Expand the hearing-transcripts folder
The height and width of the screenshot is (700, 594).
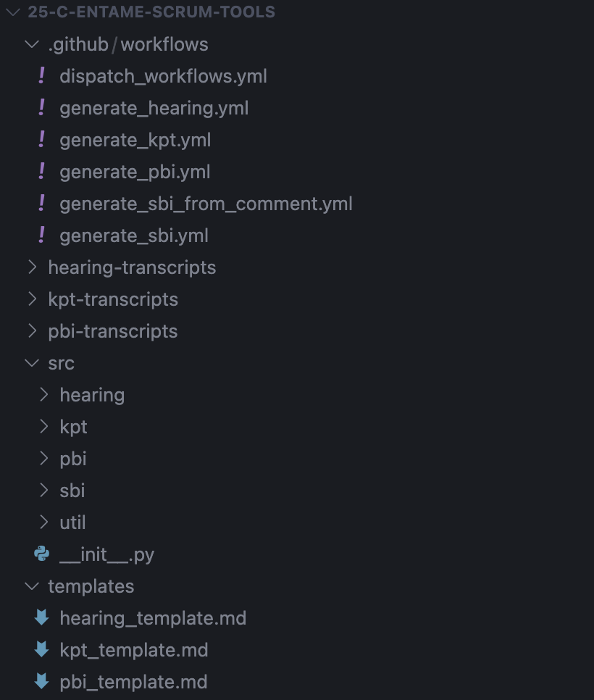click(x=31, y=267)
